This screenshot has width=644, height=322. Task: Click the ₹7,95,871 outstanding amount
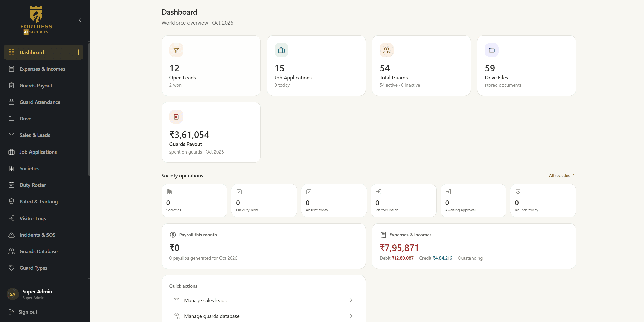[x=399, y=248]
